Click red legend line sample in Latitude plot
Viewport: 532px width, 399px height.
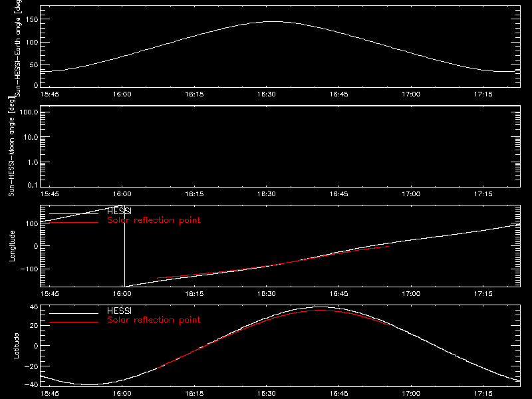74,323
